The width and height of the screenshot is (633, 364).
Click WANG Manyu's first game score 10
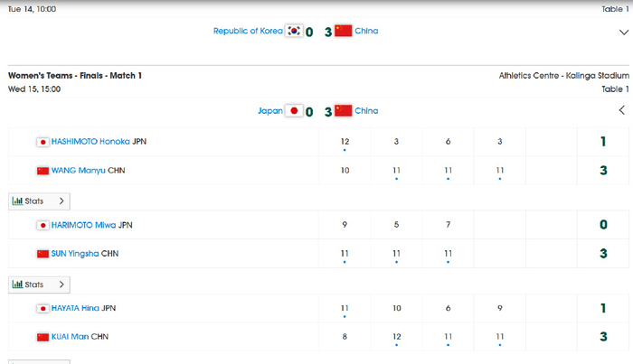[x=345, y=171]
